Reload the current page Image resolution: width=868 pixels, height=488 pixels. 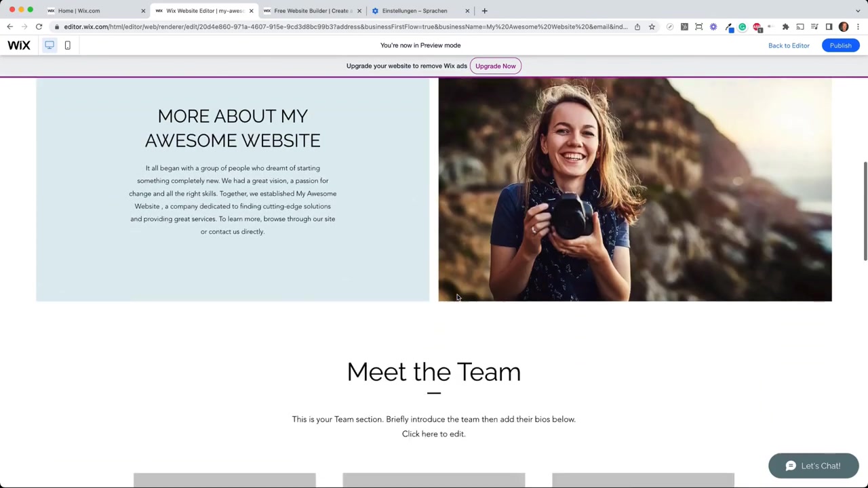39,27
